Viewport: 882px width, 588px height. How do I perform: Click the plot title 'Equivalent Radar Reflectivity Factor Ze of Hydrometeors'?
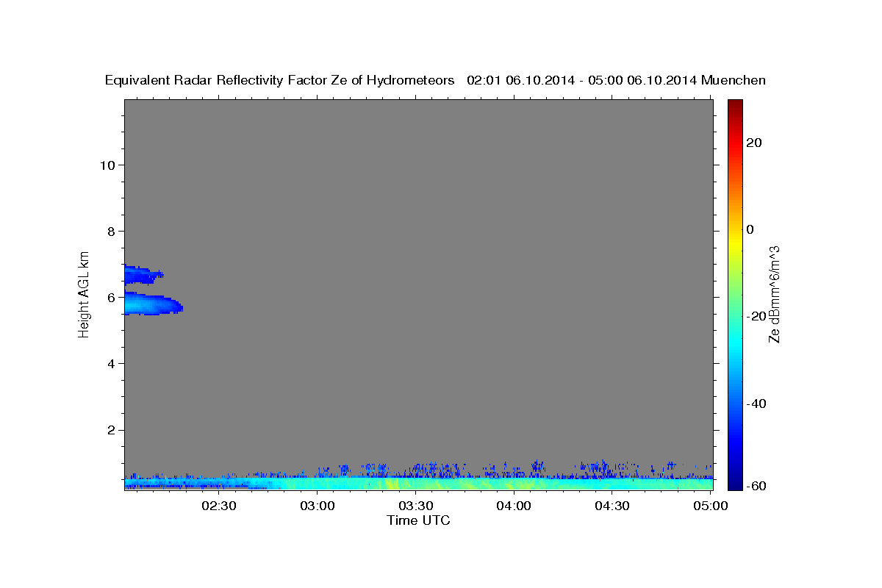click(x=280, y=80)
